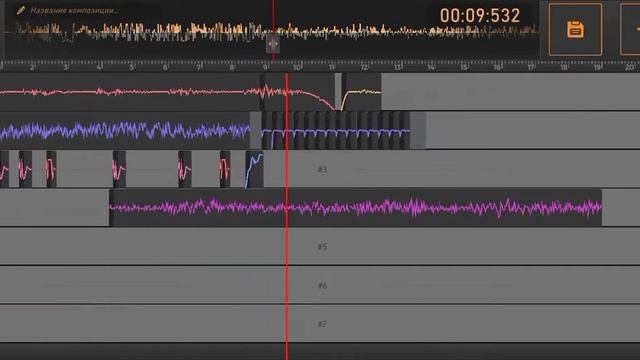Click the empty track labeled #3
The image size is (640, 360).
pos(322,169)
